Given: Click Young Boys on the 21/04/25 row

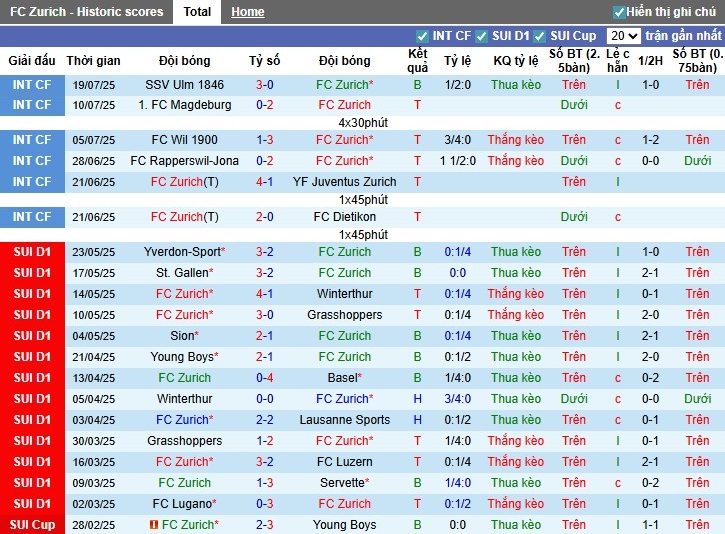Looking at the screenshot, I should click(x=184, y=357).
